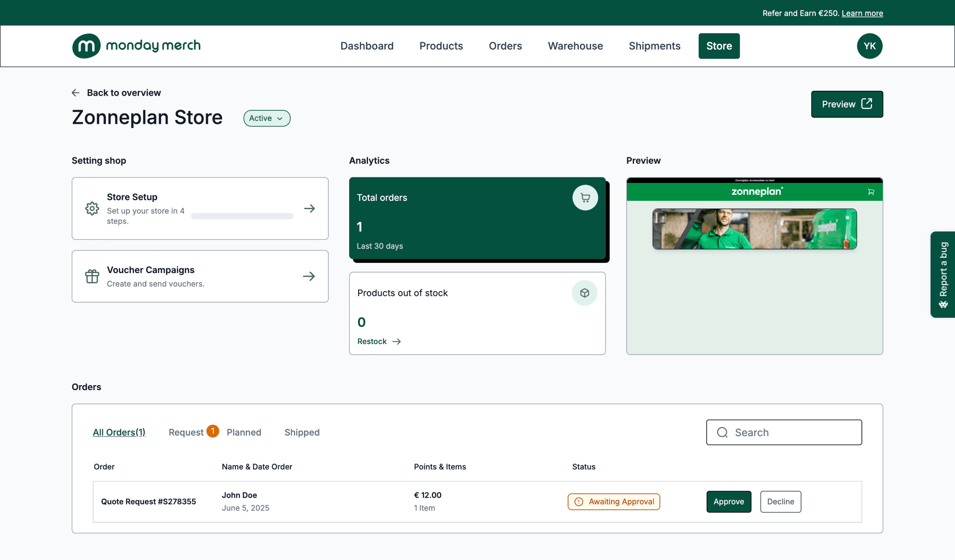
Task: Click the cart icon in store preview
Action: [871, 192]
